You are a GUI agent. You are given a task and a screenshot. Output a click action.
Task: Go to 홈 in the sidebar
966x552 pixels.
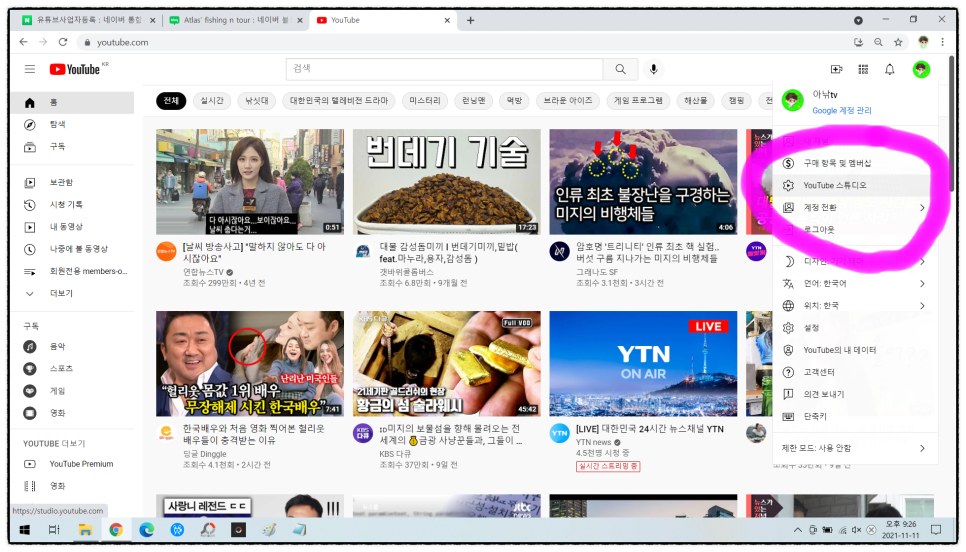click(73, 102)
